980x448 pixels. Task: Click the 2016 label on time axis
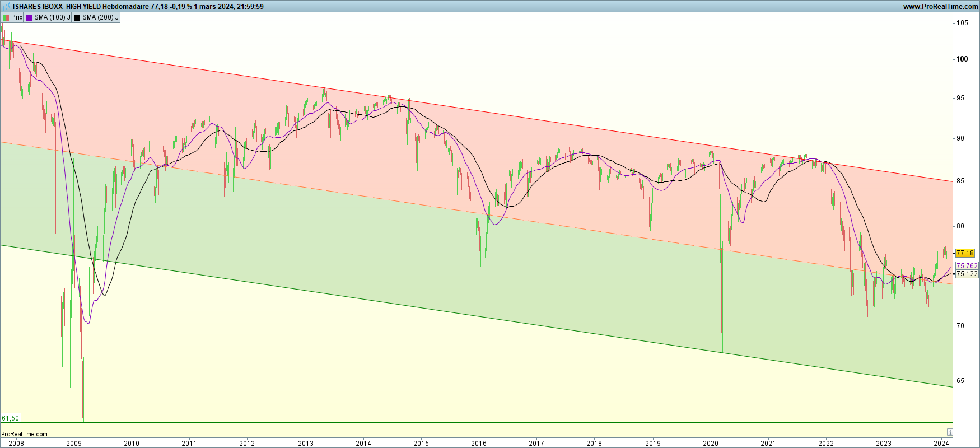479,443
